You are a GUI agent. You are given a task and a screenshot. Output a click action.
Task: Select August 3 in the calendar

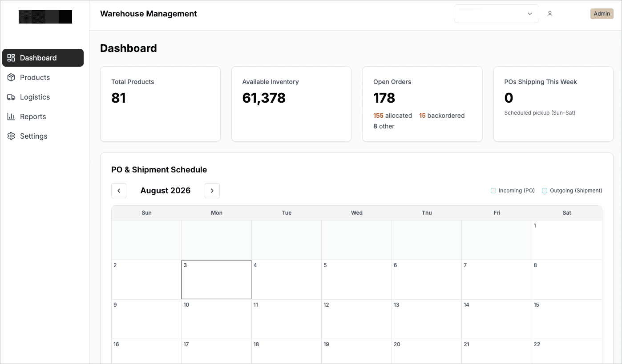(x=216, y=280)
